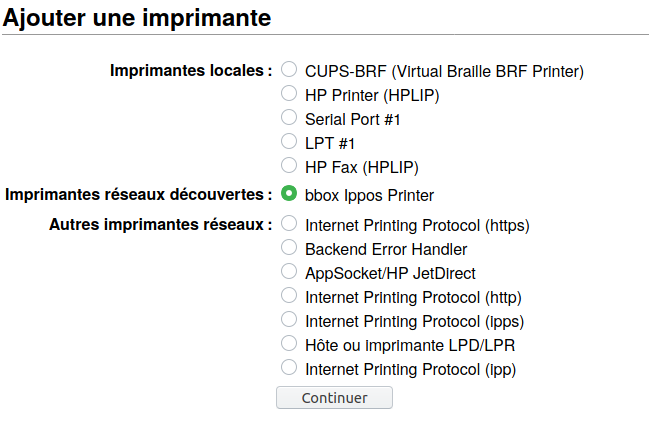
Task: Choose Internet Printing Protocol (https) option
Action: pyautogui.click(x=289, y=223)
